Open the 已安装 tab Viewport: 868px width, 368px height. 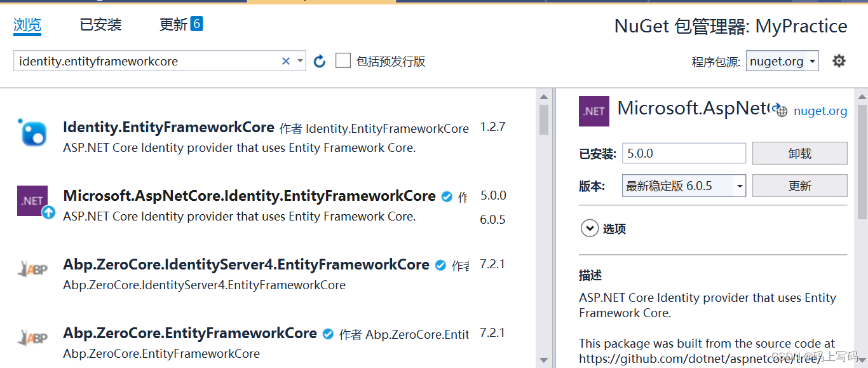(x=100, y=25)
